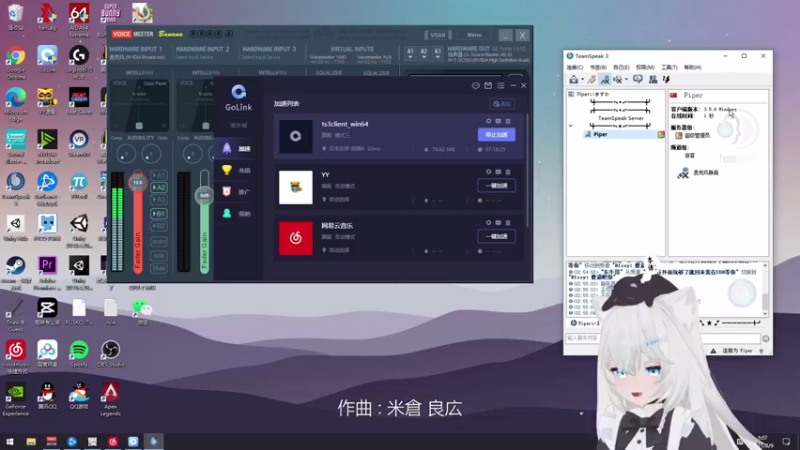Open the Spotify desktop shortcut
Viewport: 800px width, 450px height.
[x=79, y=354]
